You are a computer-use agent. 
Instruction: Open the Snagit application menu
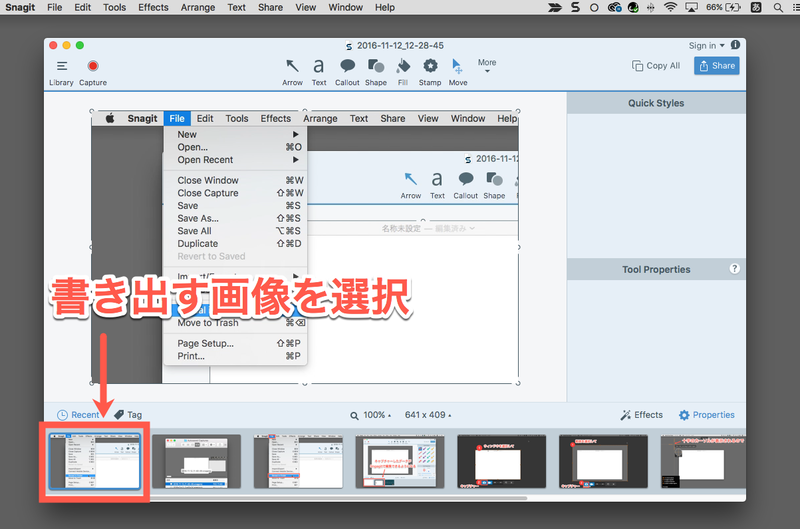(x=20, y=7)
